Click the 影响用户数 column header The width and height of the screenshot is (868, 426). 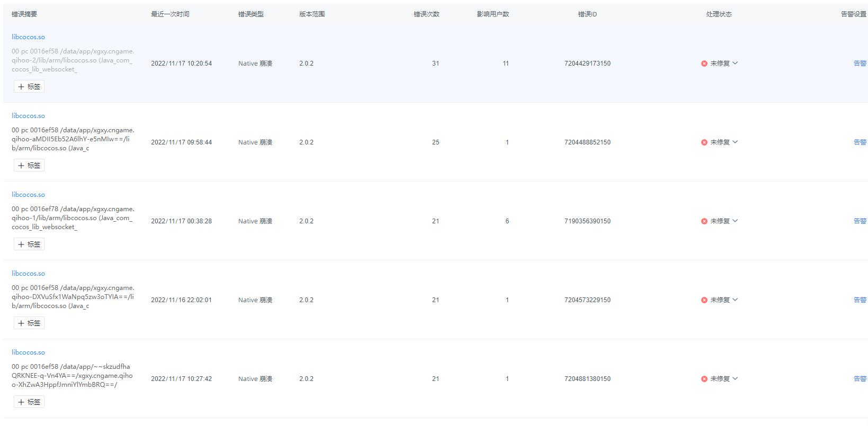click(493, 14)
